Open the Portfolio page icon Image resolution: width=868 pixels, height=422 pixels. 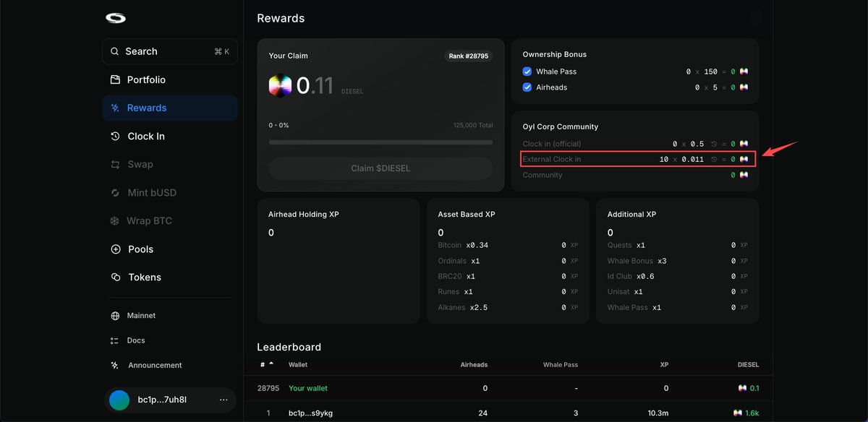pos(115,79)
